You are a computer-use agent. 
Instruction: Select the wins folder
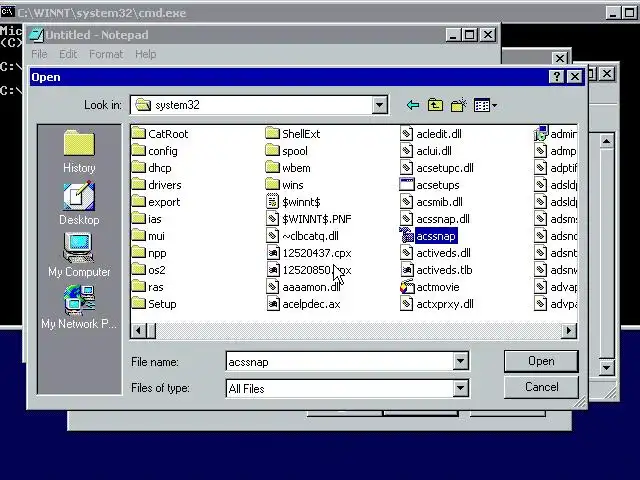click(284, 185)
